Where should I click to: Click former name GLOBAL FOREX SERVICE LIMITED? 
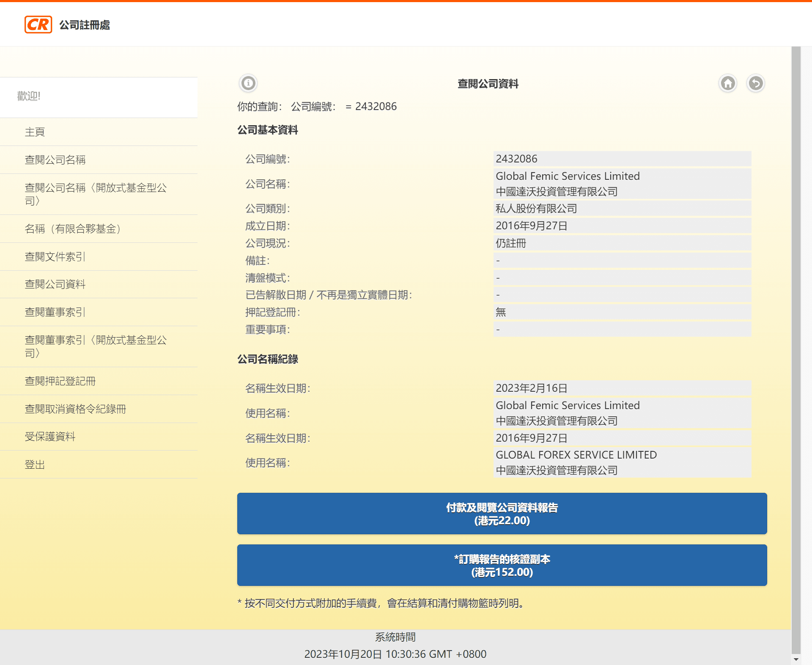[576, 455]
